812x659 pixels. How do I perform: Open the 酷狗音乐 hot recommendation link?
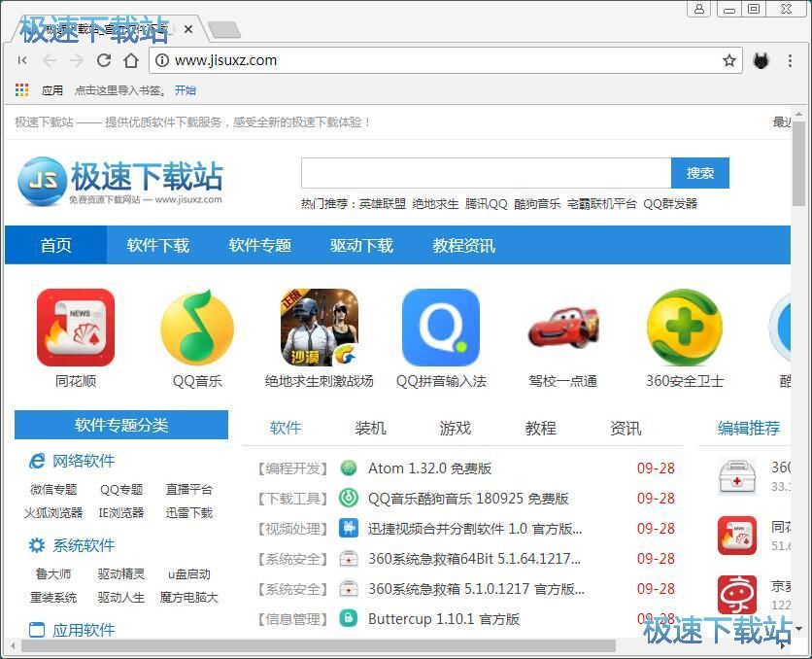(537, 203)
